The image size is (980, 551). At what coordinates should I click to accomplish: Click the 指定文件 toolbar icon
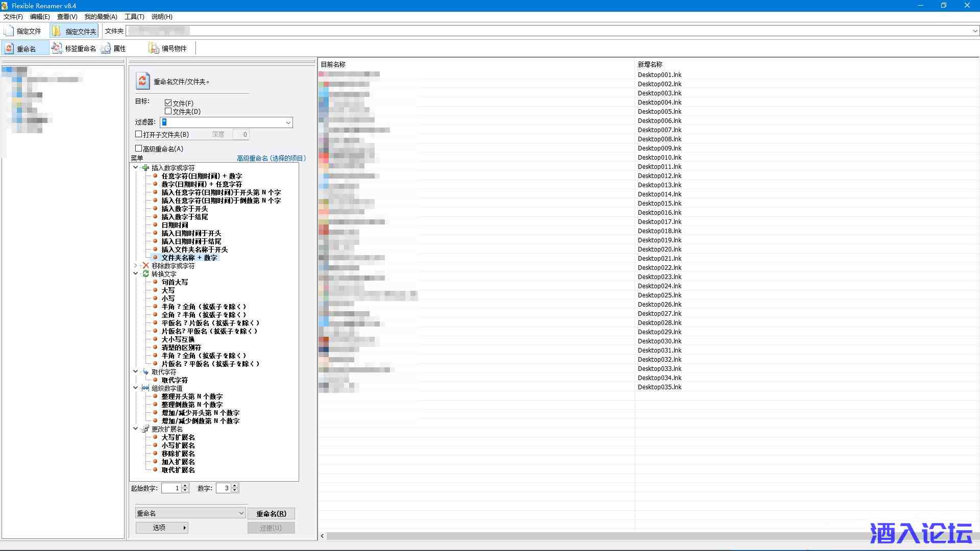[x=9, y=31]
